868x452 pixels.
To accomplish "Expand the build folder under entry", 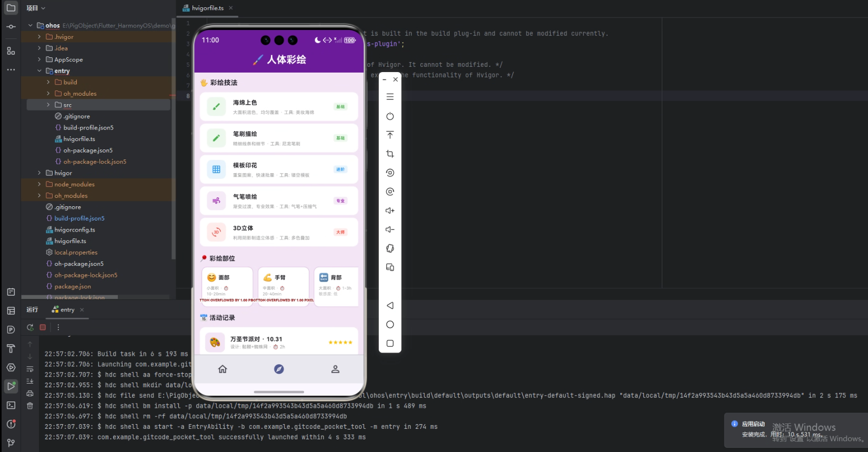I will [x=48, y=82].
